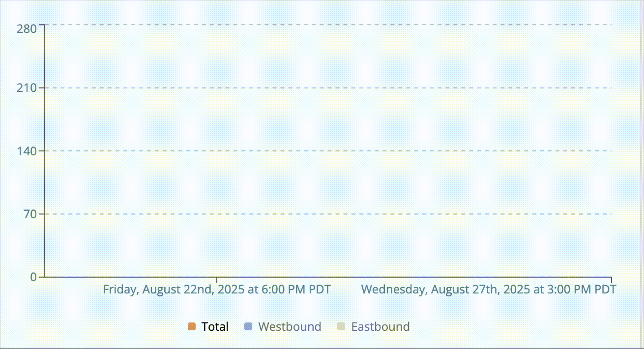Click the 210 y-axis label
The height and width of the screenshot is (349, 644).
[27, 88]
